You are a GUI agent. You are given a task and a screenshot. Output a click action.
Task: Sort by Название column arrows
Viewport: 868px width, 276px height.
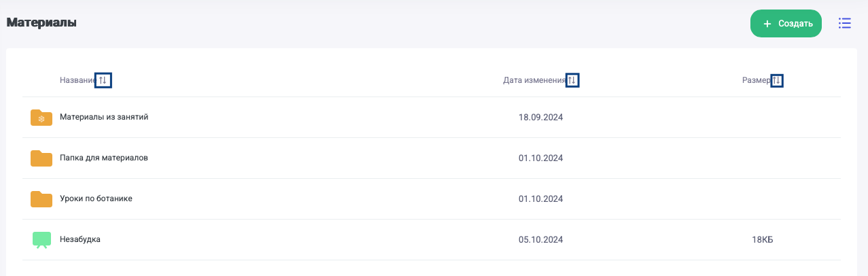[103, 81]
